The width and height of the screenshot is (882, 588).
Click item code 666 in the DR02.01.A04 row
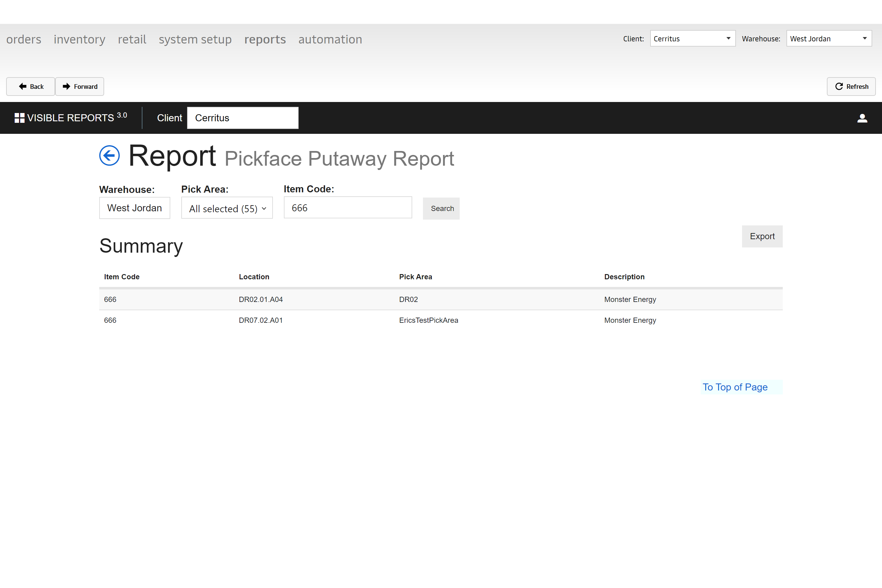[110, 299]
